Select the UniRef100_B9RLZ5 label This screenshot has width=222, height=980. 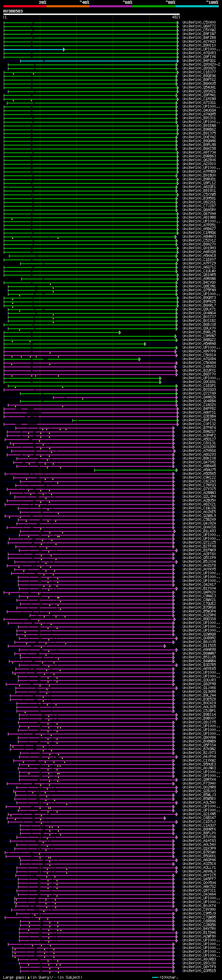tap(199, 332)
